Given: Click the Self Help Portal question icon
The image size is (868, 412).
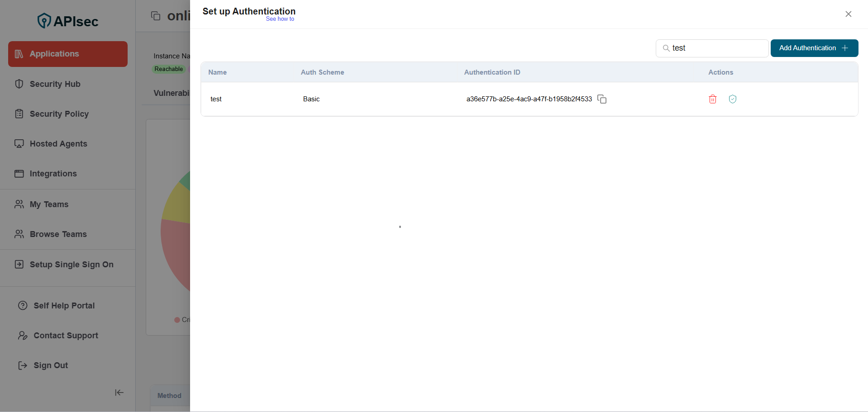Looking at the screenshot, I should click(x=23, y=305).
